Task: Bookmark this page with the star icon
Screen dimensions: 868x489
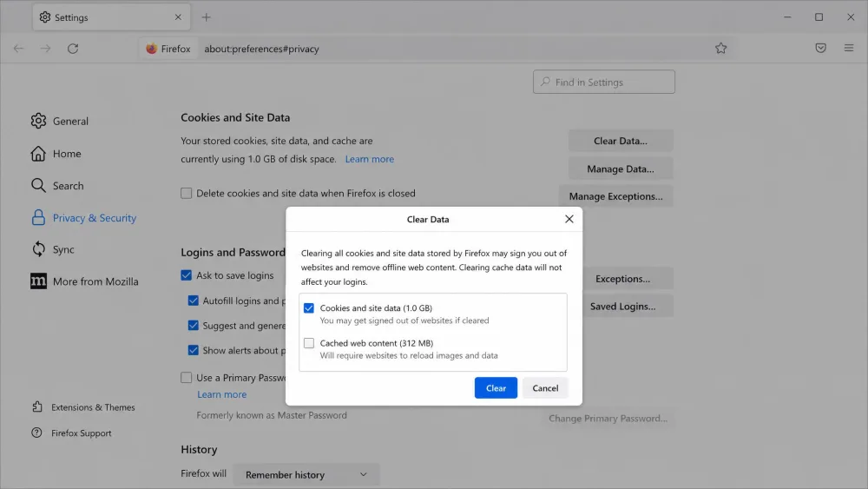Action: click(x=720, y=48)
